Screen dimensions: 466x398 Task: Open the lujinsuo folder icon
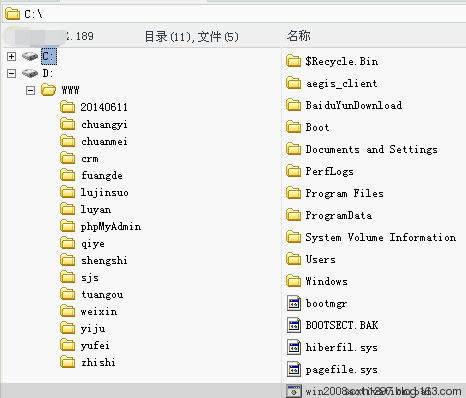tap(68, 192)
